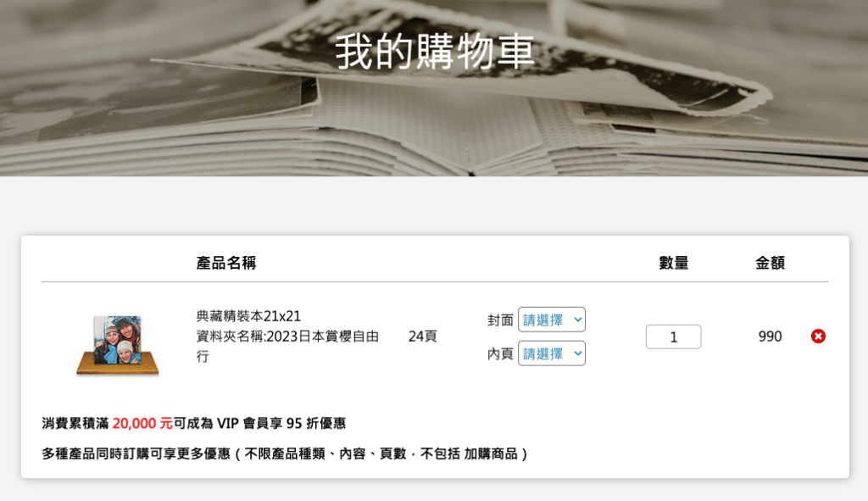Select the product name 典藏精裝本21x21
This screenshot has width=868, height=501.
pos(248,316)
